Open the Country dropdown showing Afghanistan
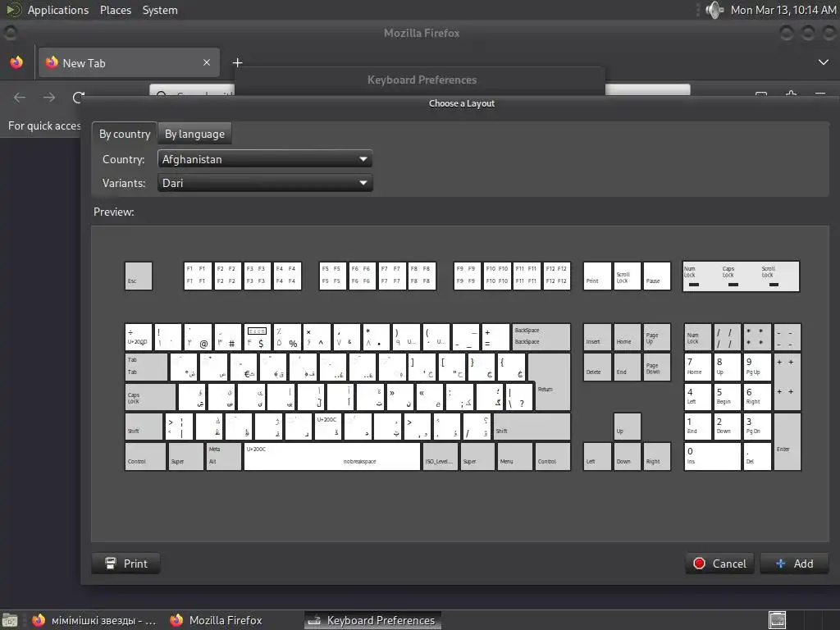Screen dimensions: 840x630 (265, 159)
